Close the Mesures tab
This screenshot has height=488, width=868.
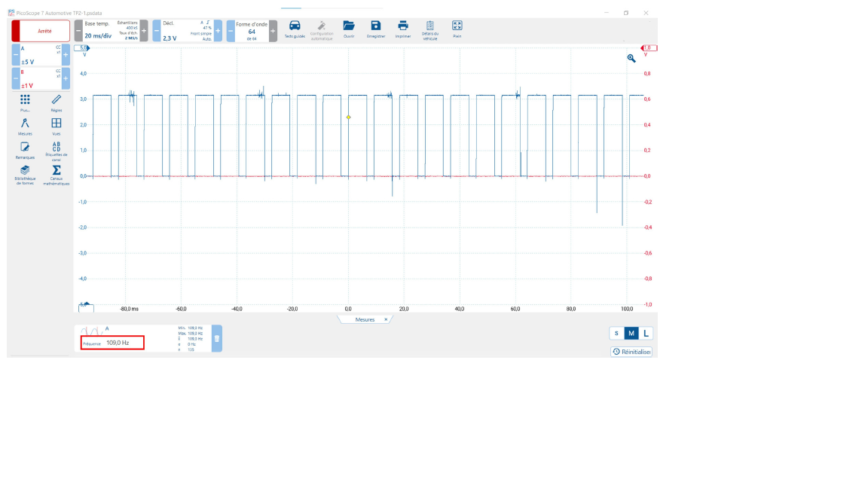coord(386,319)
